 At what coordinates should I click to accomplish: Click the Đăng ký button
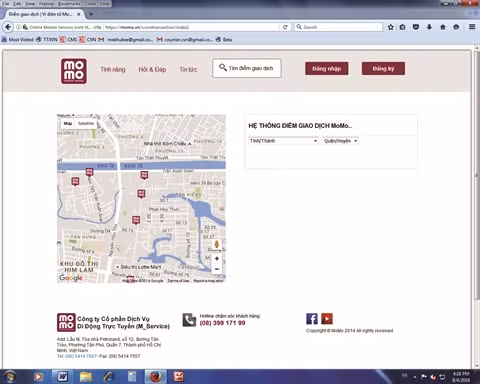(x=383, y=68)
